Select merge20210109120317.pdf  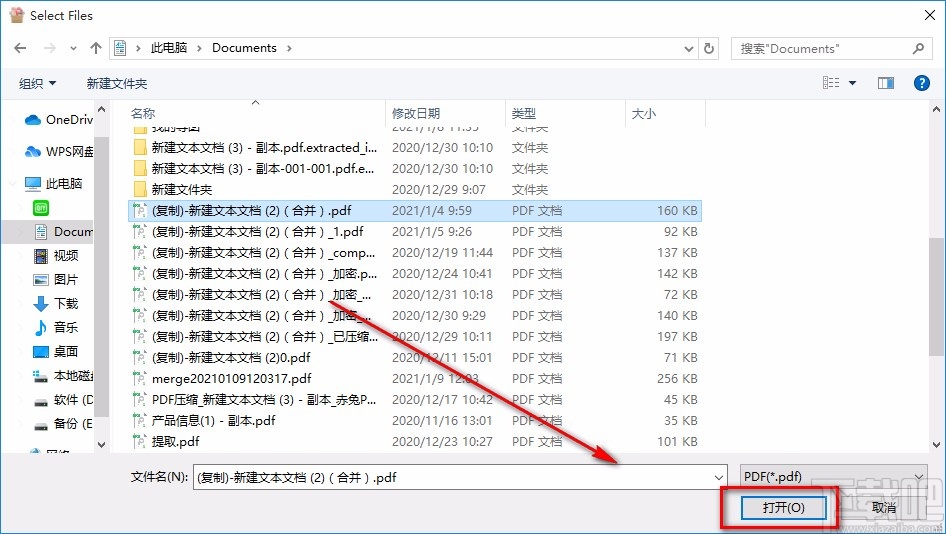point(415,379)
